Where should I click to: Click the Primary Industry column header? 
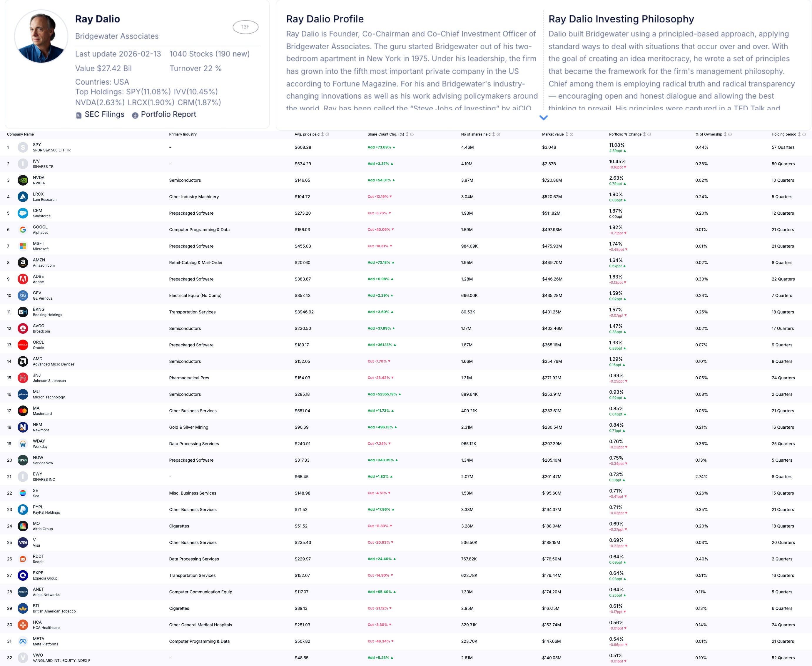click(x=183, y=134)
